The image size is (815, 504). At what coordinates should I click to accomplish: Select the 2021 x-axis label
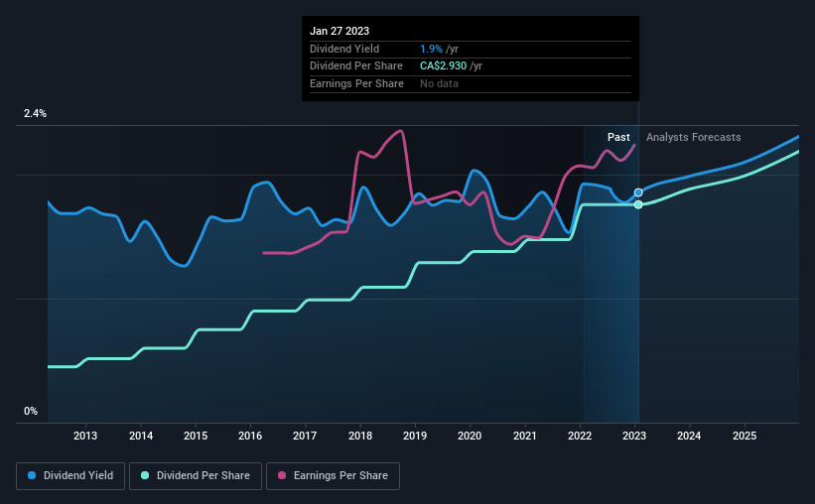click(x=525, y=436)
